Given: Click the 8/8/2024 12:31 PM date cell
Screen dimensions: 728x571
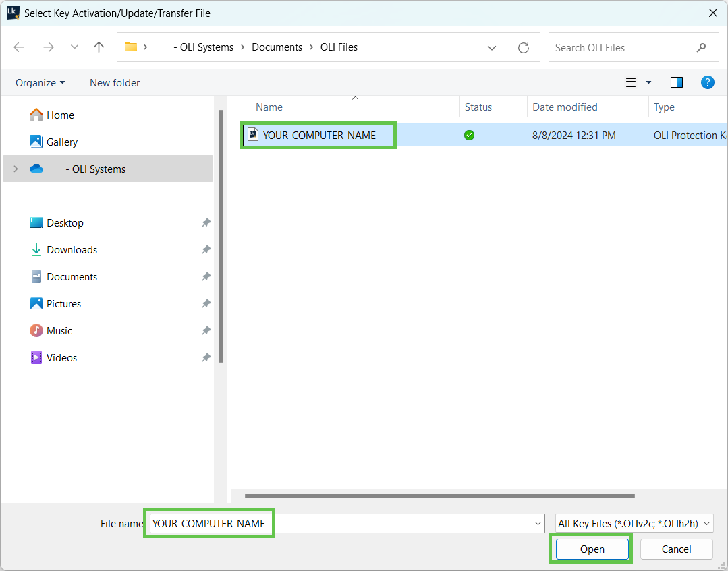Looking at the screenshot, I should click(x=574, y=136).
